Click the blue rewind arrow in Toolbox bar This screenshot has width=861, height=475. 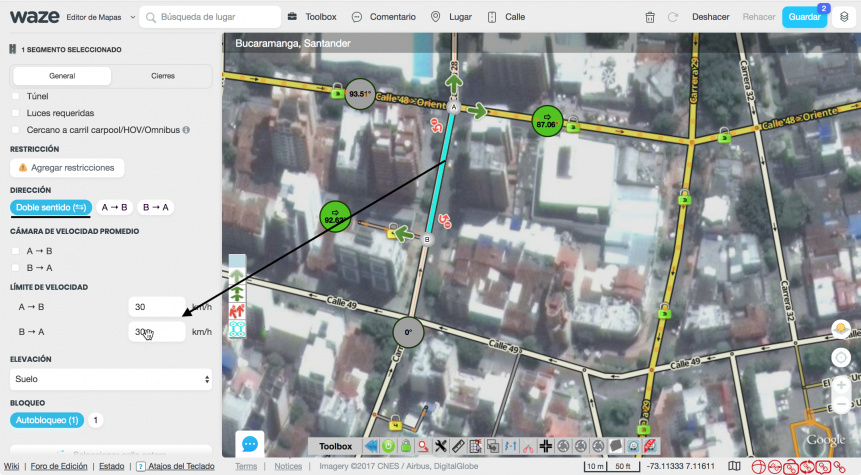click(371, 446)
